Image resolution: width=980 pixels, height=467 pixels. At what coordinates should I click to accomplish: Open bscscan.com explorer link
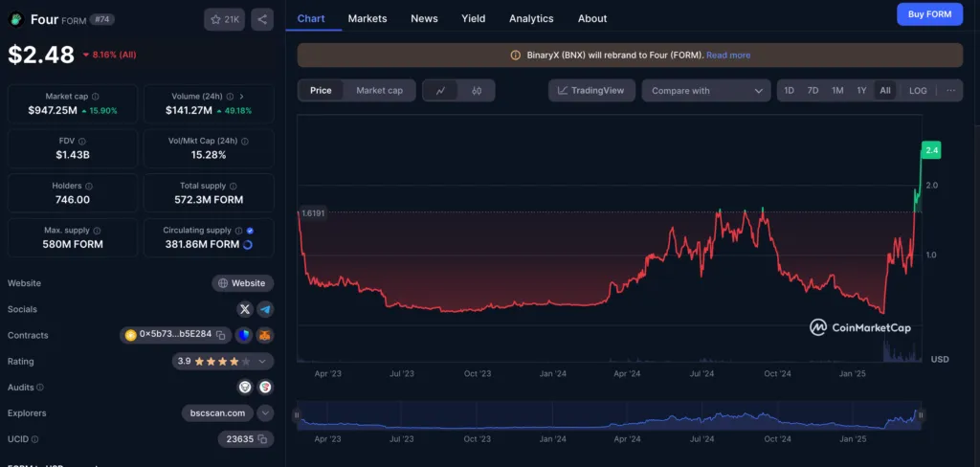(x=217, y=413)
